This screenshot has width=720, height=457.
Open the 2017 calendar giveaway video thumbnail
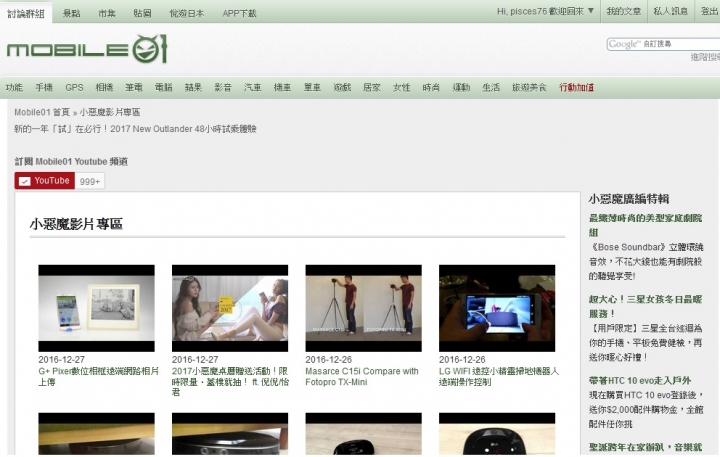(x=230, y=308)
